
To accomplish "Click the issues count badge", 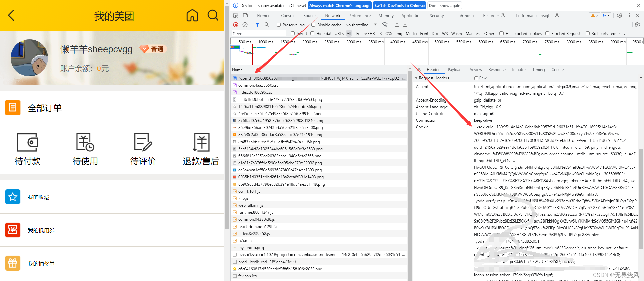I will (606, 15).
